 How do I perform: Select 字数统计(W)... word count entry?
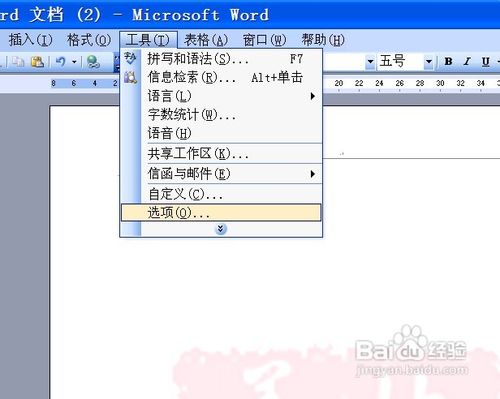[221, 115]
